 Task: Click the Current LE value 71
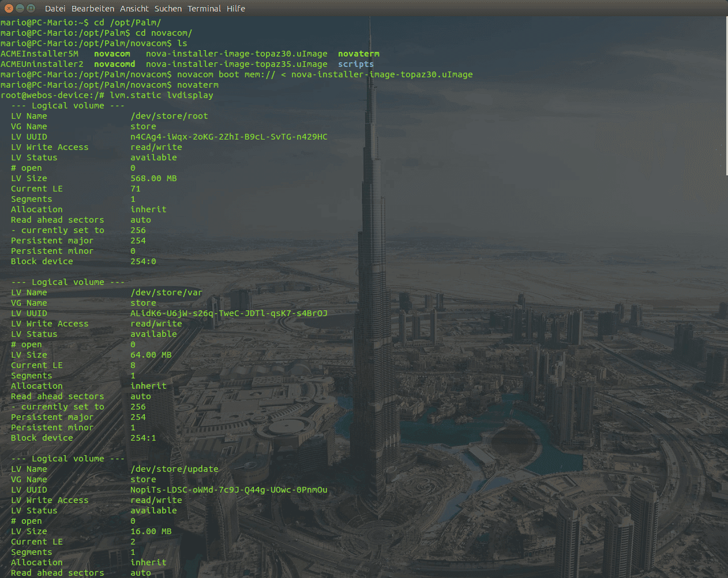pos(136,189)
